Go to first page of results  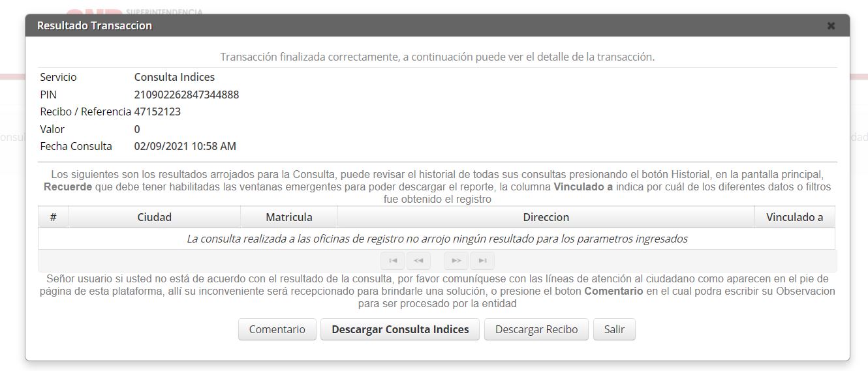coord(392,261)
